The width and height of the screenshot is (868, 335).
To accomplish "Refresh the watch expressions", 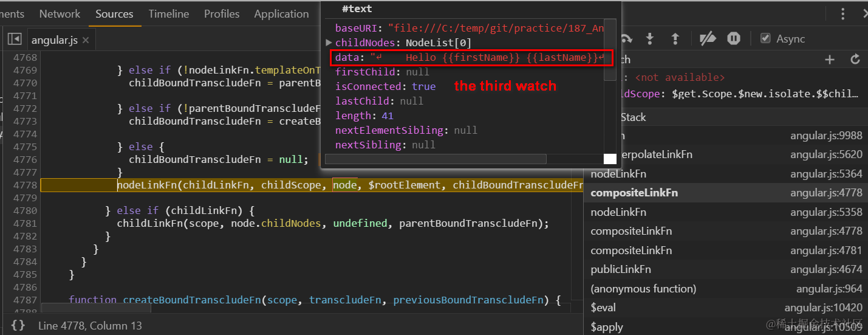I will [x=855, y=59].
